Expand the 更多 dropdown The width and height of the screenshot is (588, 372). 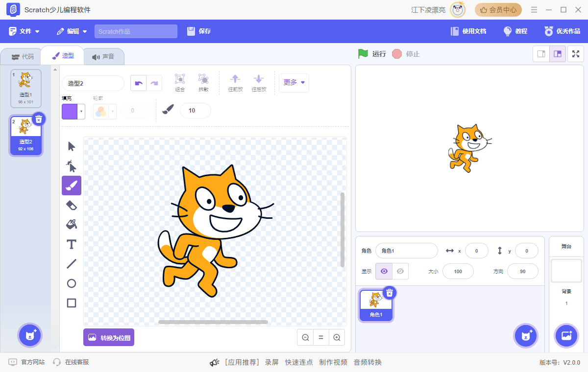[294, 82]
